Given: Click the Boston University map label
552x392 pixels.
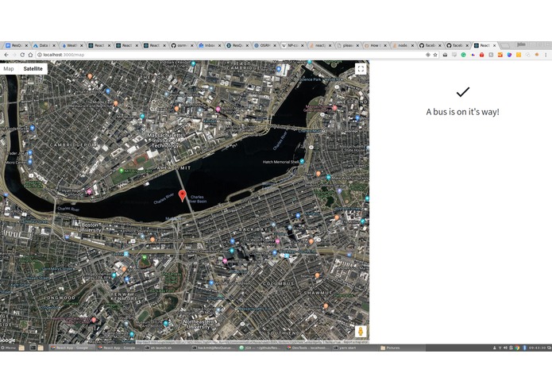Looking at the screenshot, I should pyautogui.click(x=90, y=228).
